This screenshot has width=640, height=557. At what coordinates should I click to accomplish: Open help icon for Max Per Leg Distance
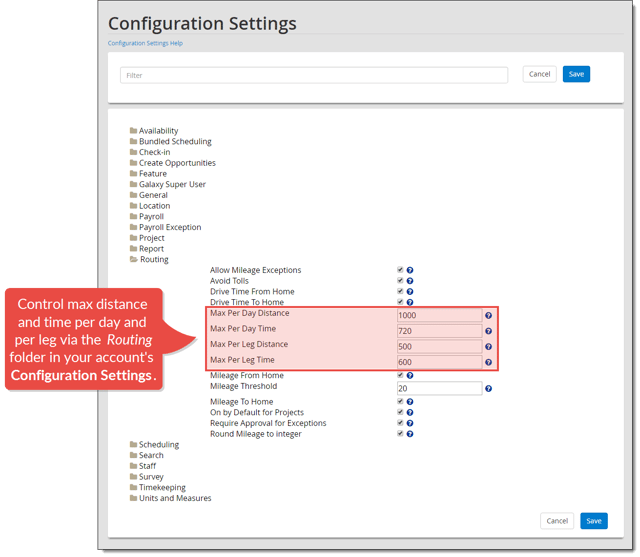[x=488, y=346]
